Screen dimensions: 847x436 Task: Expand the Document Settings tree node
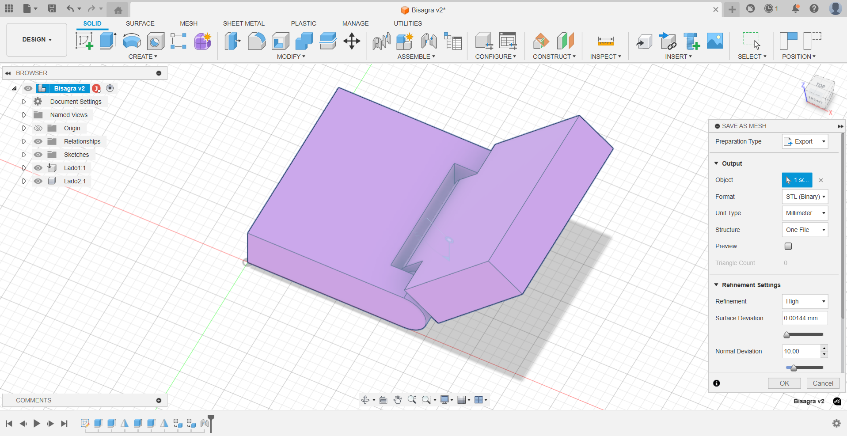pyautogui.click(x=24, y=102)
